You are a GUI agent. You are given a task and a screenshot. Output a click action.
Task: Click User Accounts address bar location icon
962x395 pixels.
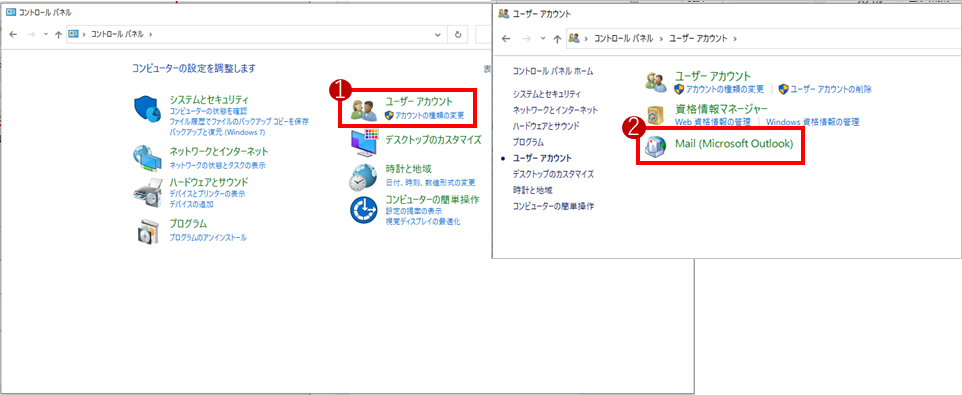click(574, 38)
